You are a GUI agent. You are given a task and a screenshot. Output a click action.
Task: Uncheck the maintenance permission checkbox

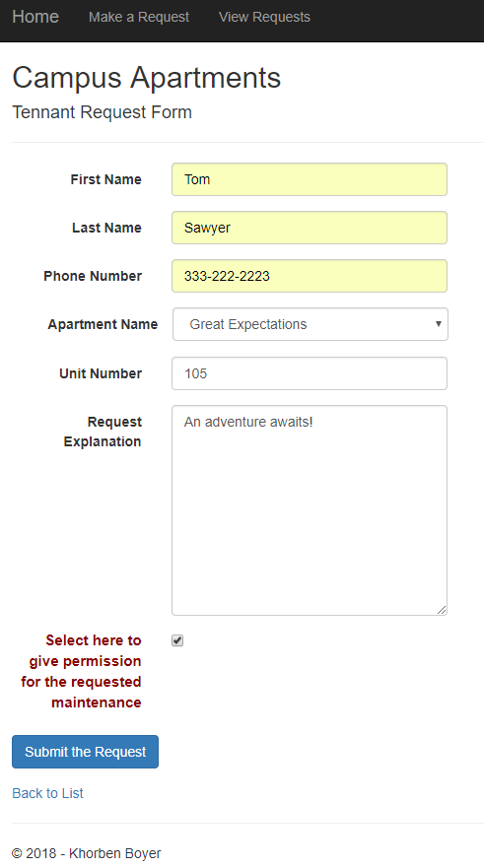(177, 640)
